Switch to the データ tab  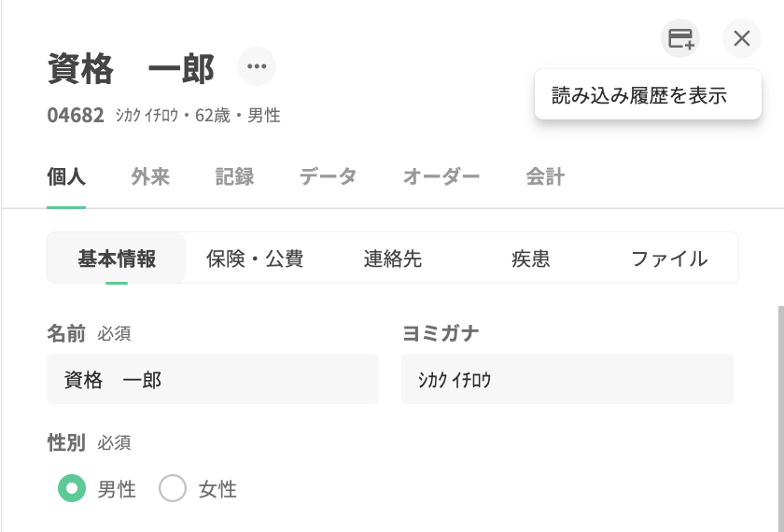tap(328, 176)
